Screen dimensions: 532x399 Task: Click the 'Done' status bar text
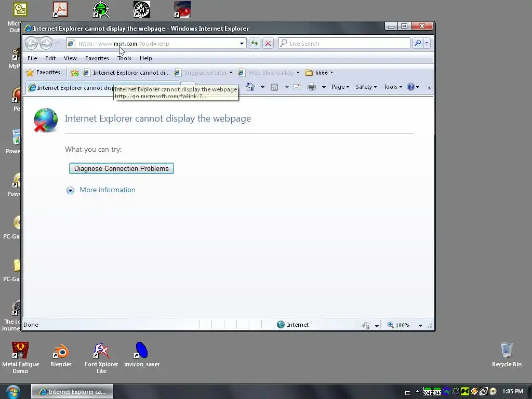tap(31, 325)
